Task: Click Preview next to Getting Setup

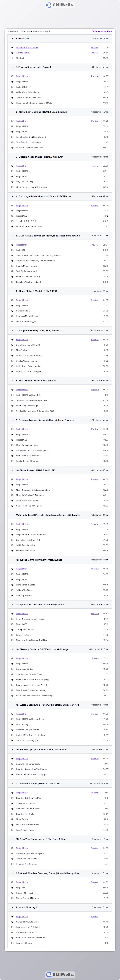Action: tap(94, 53)
